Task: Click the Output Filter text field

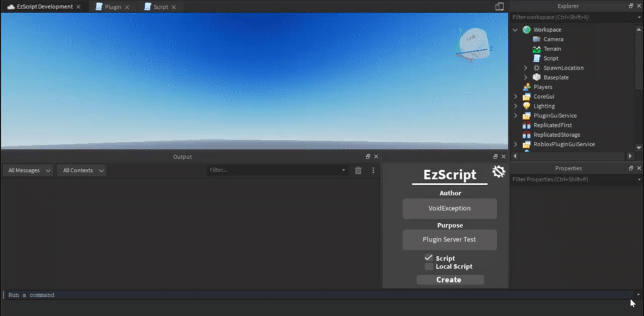Action: tap(277, 170)
